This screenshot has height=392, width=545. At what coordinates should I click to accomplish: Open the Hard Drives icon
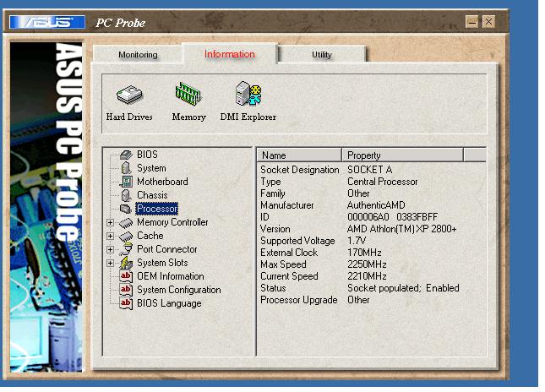[129, 95]
